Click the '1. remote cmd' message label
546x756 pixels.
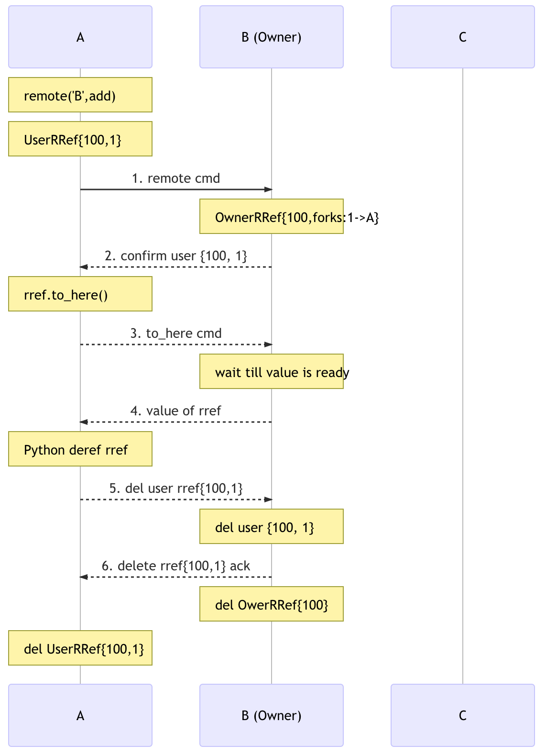pos(176,178)
